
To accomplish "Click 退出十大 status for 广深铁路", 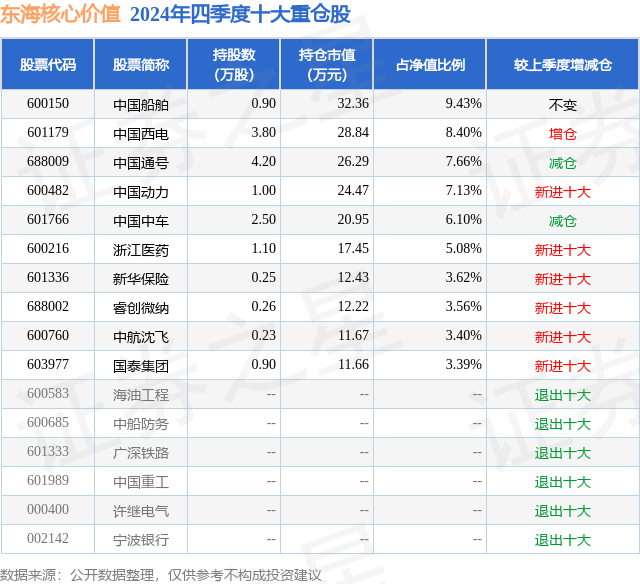I will (563, 453).
